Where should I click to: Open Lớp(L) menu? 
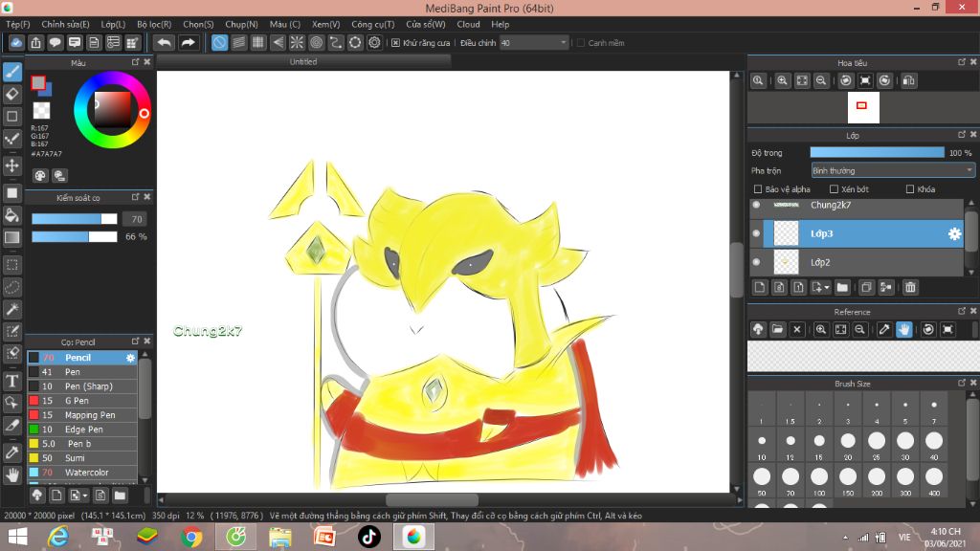[x=113, y=24]
